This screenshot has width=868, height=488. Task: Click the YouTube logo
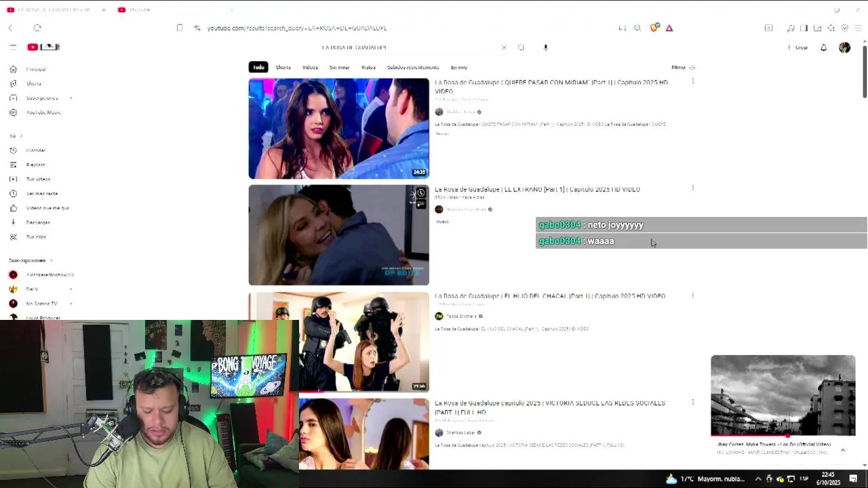[43, 47]
